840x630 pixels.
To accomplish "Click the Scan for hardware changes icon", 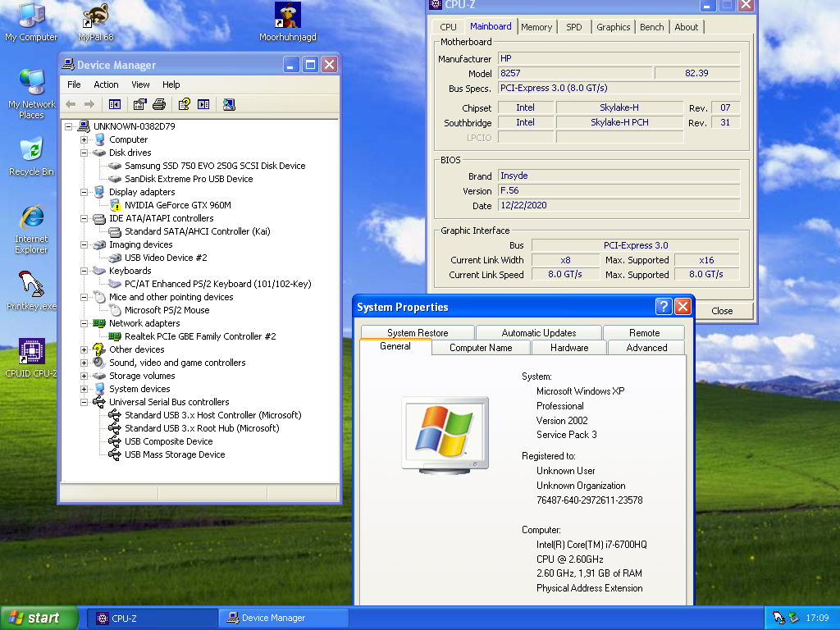I will click(x=229, y=104).
